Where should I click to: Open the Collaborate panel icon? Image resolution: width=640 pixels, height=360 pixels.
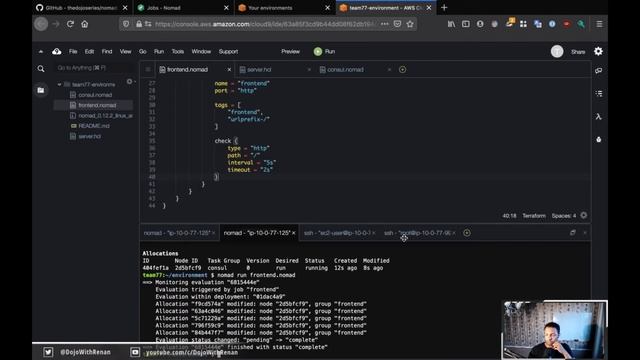coord(598,71)
